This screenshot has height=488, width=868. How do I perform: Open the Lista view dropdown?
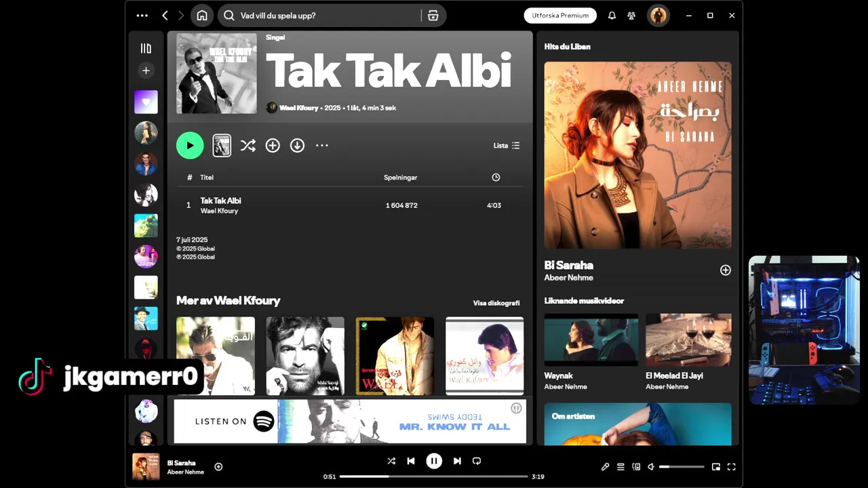tap(507, 146)
